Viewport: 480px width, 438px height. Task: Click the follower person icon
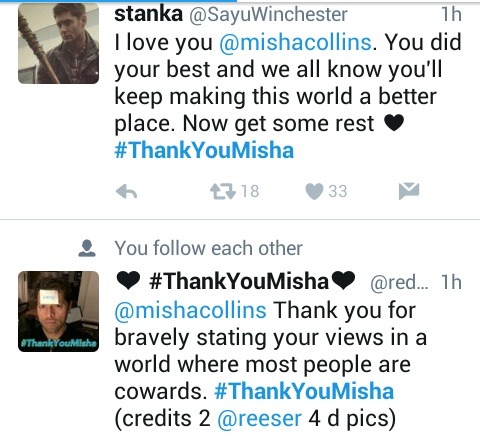coord(87,248)
